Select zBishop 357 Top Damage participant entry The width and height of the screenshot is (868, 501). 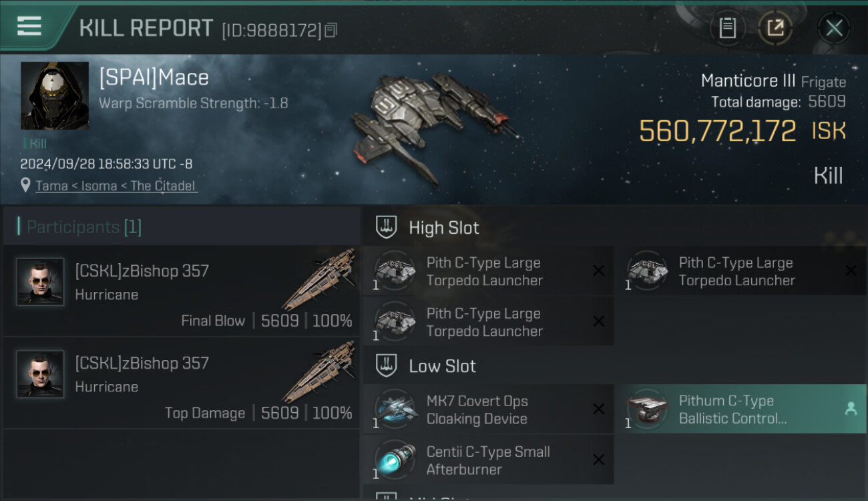[x=181, y=383]
